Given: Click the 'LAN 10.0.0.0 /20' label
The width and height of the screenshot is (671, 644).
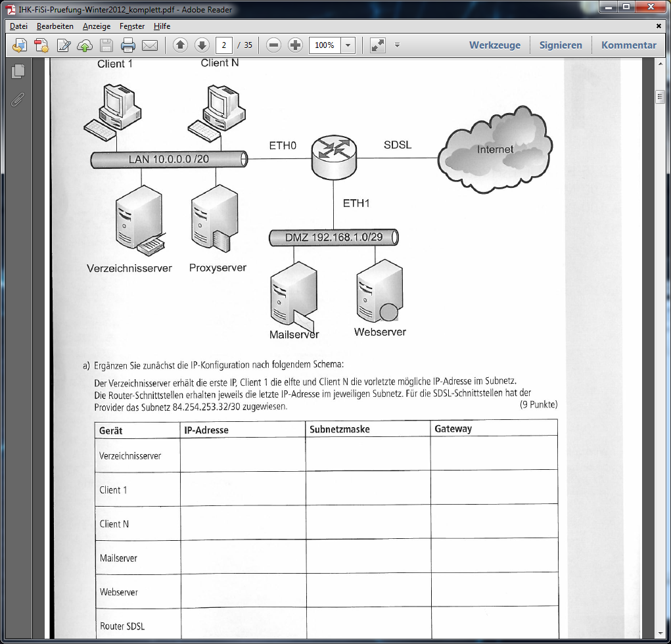Looking at the screenshot, I should (x=169, y=159).
